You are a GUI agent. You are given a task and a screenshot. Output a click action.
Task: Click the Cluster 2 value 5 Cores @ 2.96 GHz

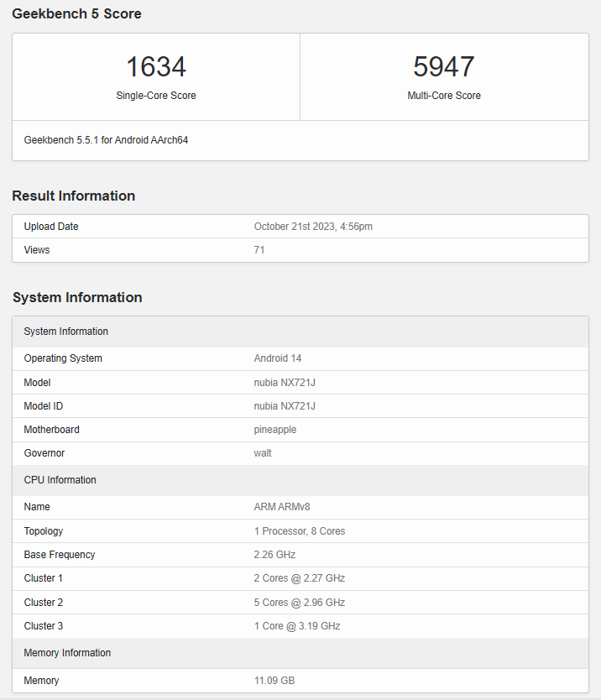click(x=299, y=603)
